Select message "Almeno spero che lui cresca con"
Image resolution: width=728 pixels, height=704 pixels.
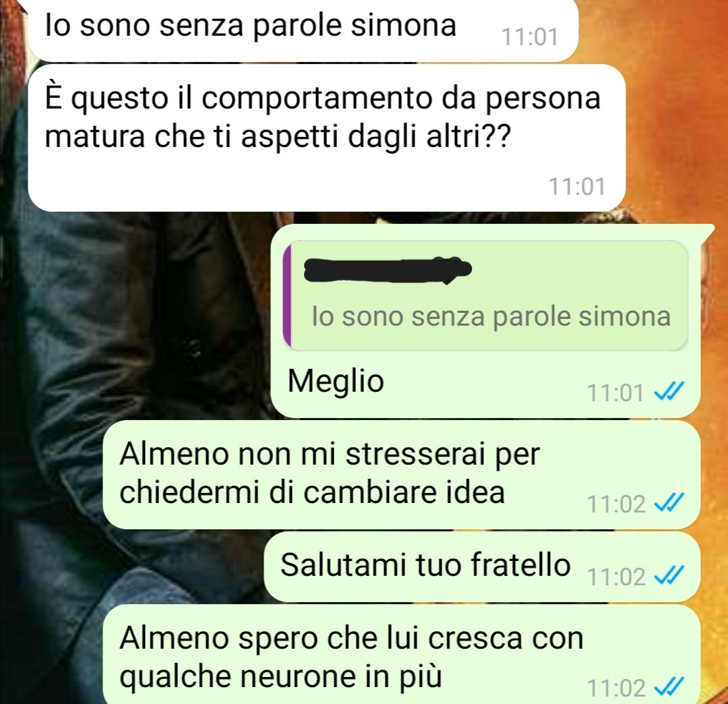click(x=401, y=655)
